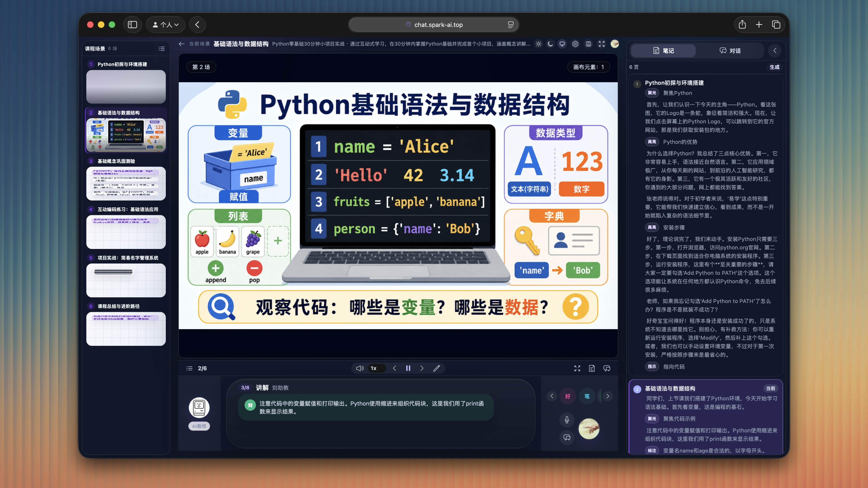Open notes document icon in bottom bar

(x=592, y=368)
